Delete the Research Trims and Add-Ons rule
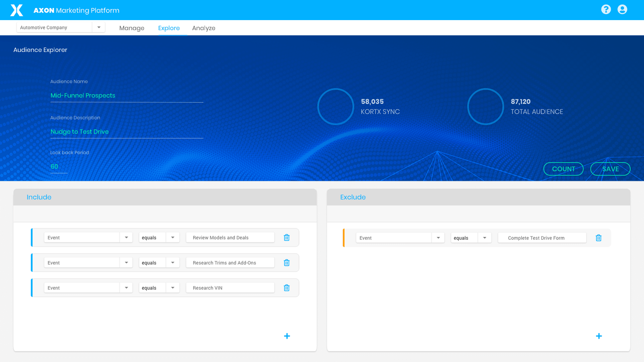Screen dimensions: 644x362 (287, 263)
